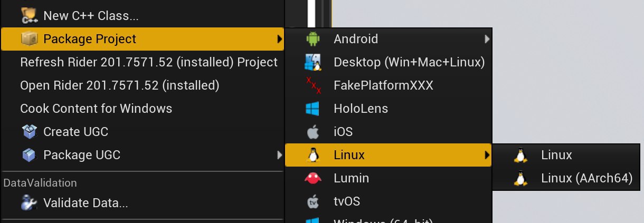
Task: Click the HoloLens Windows logo icon
Action: pos(313,109)
